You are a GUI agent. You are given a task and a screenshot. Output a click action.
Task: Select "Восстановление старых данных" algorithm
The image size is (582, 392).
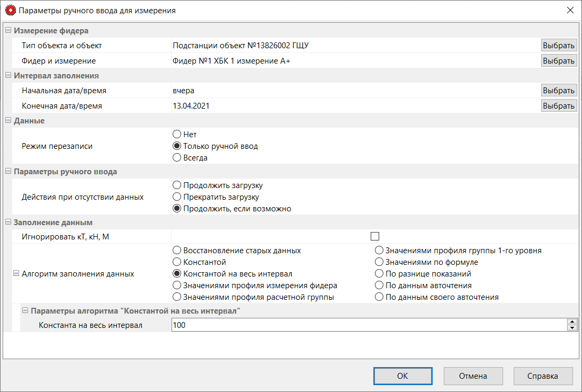tap(177, 251)
